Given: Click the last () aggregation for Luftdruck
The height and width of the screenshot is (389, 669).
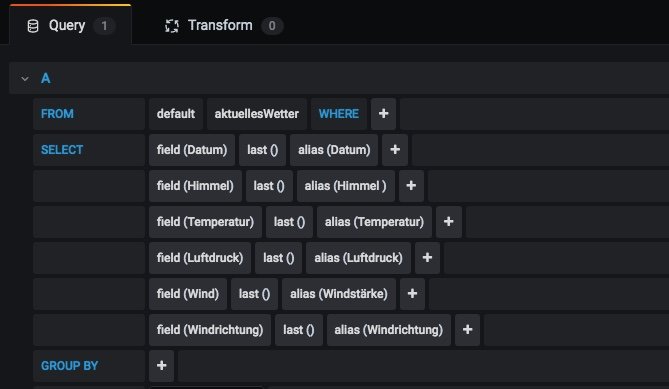Looking at the screenshot, I should (x=278, y=258).
